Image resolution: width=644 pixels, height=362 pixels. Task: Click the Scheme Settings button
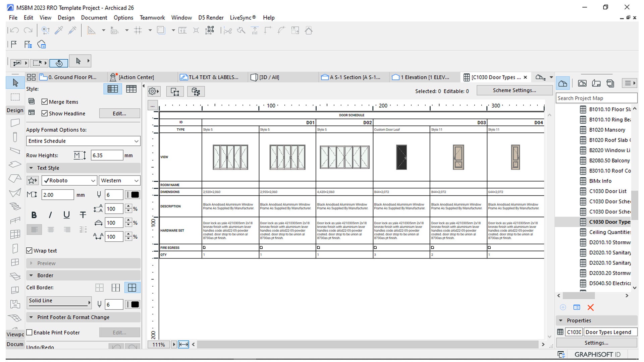coord(514,90)
